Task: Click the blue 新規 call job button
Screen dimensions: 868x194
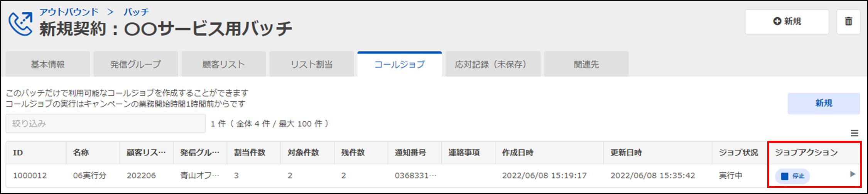Action: 824,103
